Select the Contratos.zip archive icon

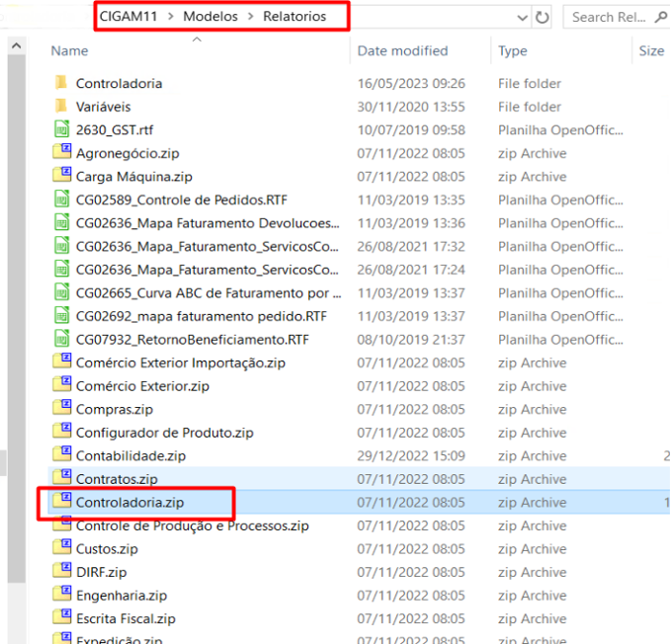click(62, 477)
